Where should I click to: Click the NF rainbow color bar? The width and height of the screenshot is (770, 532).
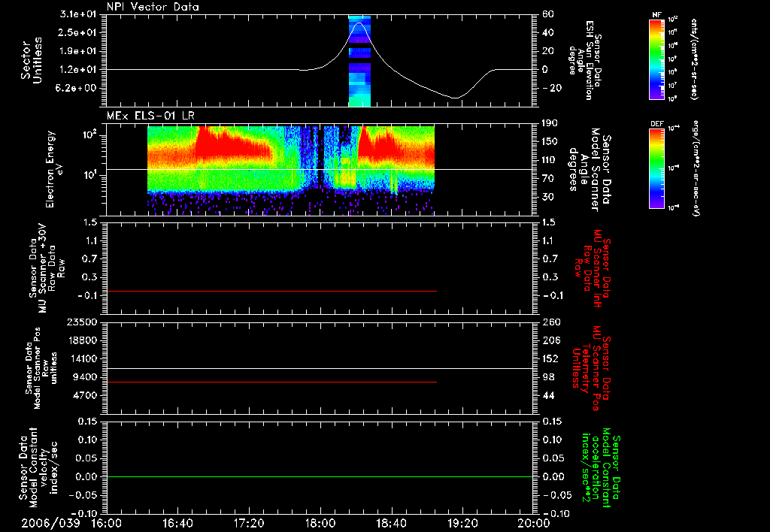(x=657, y=59)
